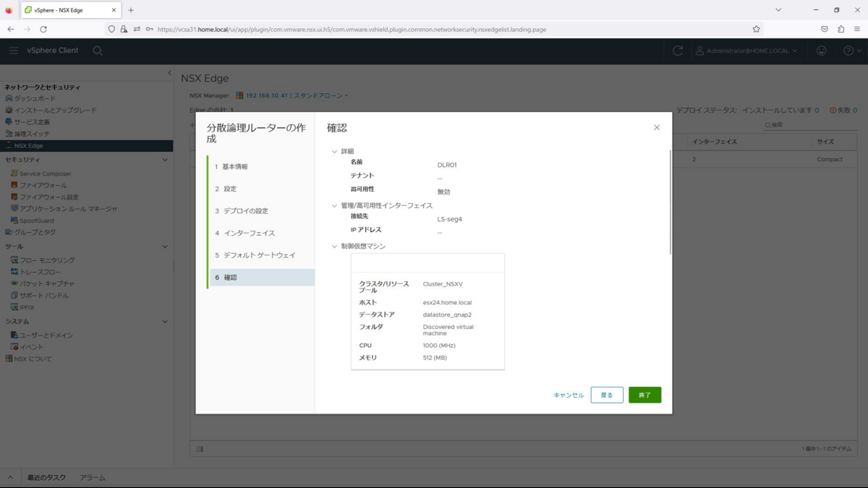The height and width of the screenshot is (488, 868).
Task: Collapse the 詳細 section in the wizard
Action: pyautogui.click(x=334, y=152)
